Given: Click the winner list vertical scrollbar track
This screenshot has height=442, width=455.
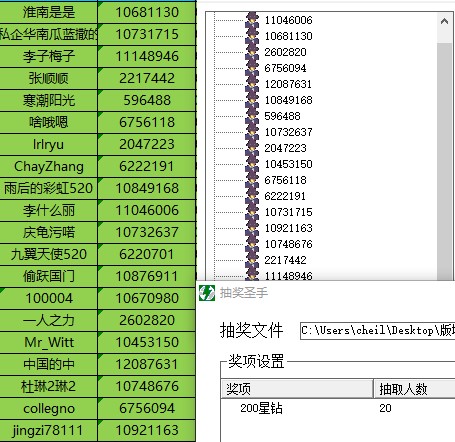Looking at the screenshot, I should click(x=444, y=160).
